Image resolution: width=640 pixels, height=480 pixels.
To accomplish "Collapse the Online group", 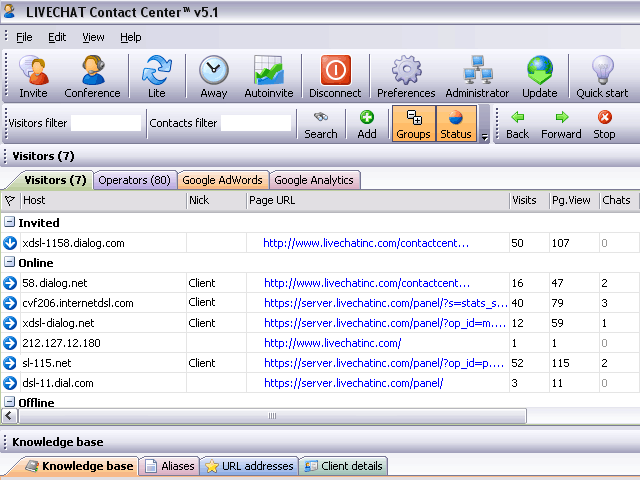I will click(x=9, y=262).
